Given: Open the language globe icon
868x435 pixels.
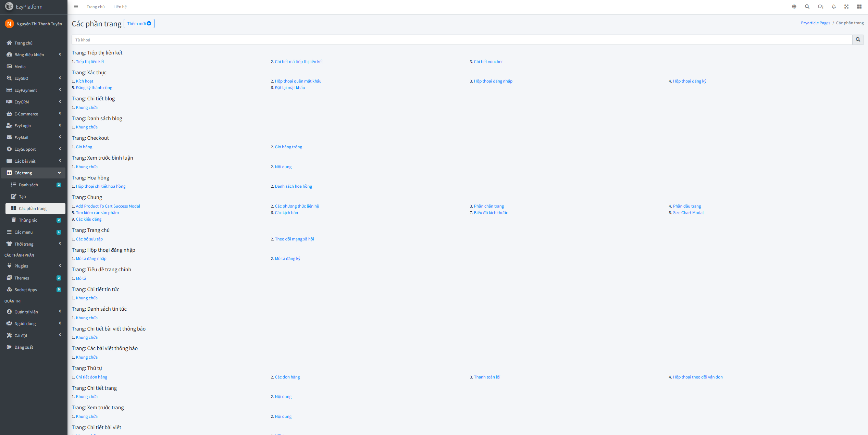Looking at the screenshot, I should coord(794,7).
